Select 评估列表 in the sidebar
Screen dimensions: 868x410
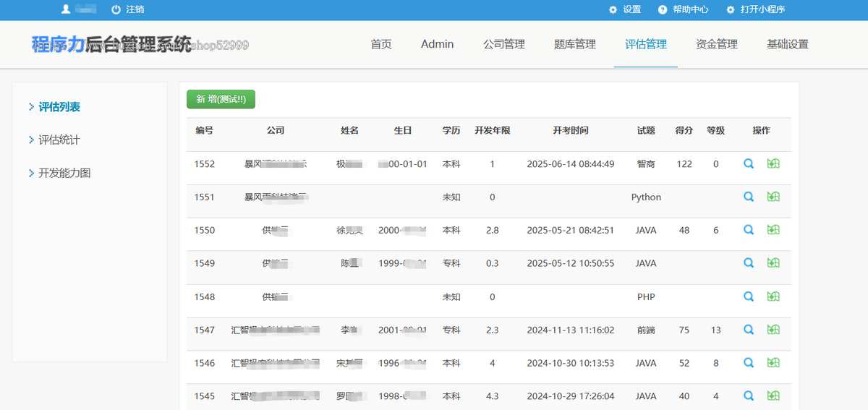59,107
